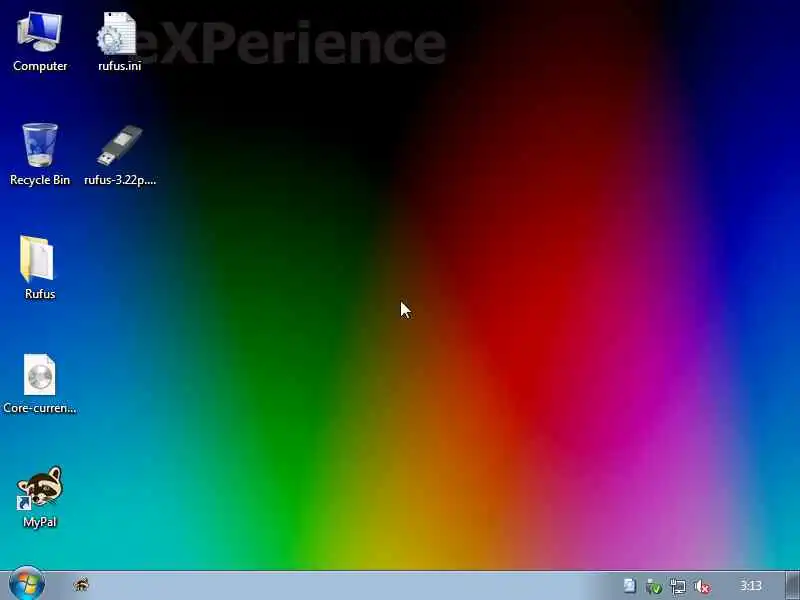Screen dimensions: 800x600
Task: Open the taskbar clock showing 3:13
Action: [x=751, y=586]
